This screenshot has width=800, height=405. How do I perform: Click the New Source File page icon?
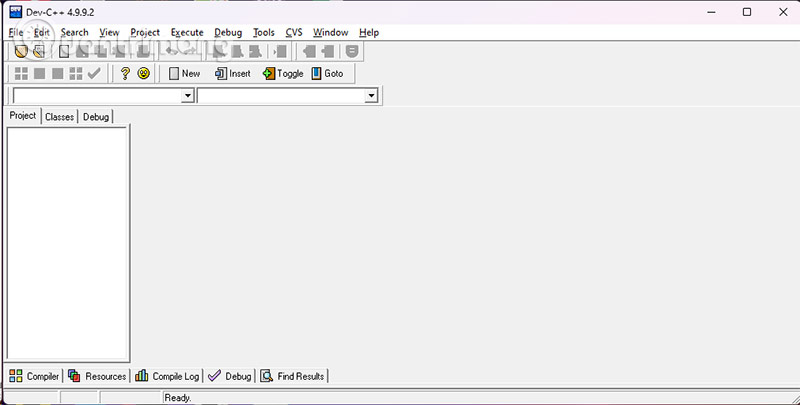64,52
